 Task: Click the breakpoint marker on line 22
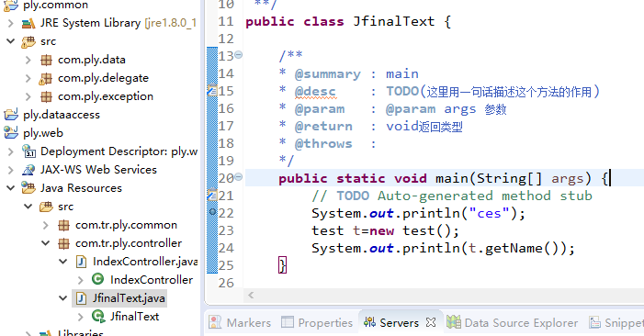pyautogui.click(x=212, y=212)
